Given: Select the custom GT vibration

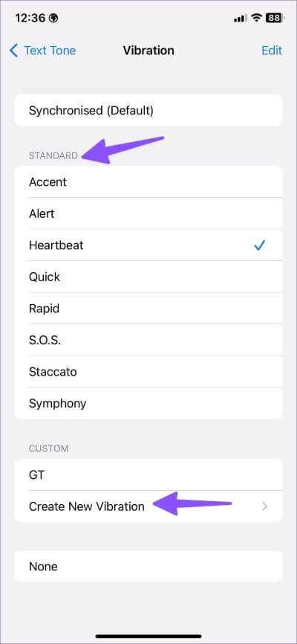Looking at the screenshot, I should pyautogui.click(x=148, y=474).
